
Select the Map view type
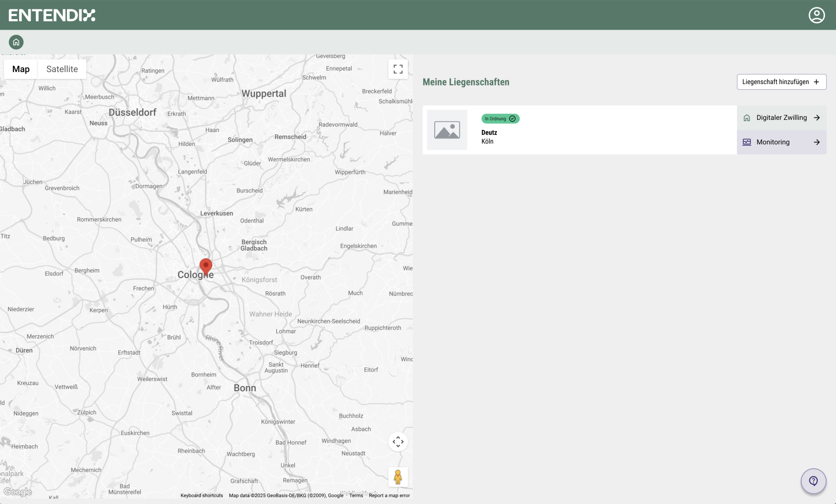(21, 69)
